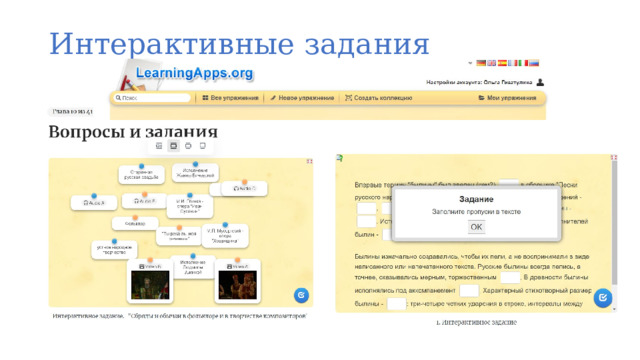Play the middle audio card with orange pin

click(144, 201)
